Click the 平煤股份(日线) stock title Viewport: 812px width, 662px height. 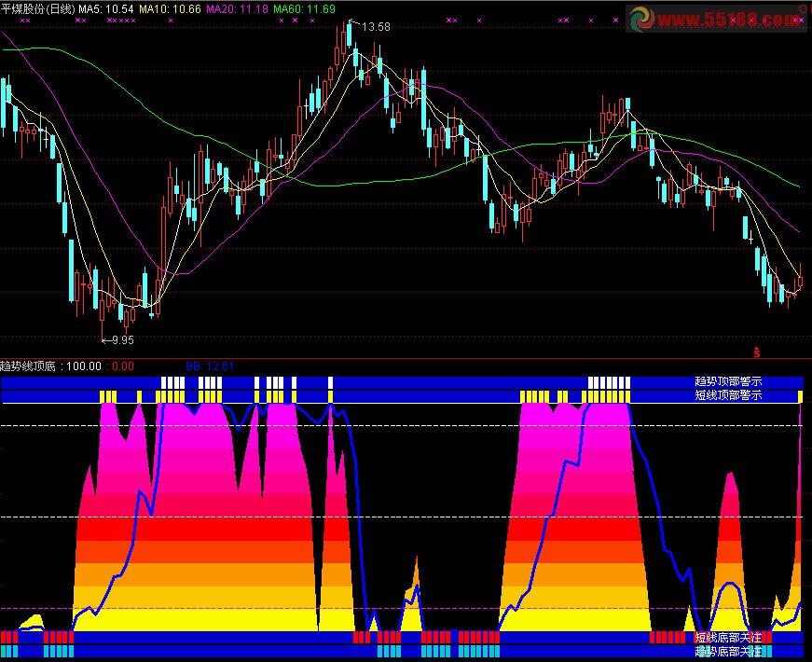[37, 7]
